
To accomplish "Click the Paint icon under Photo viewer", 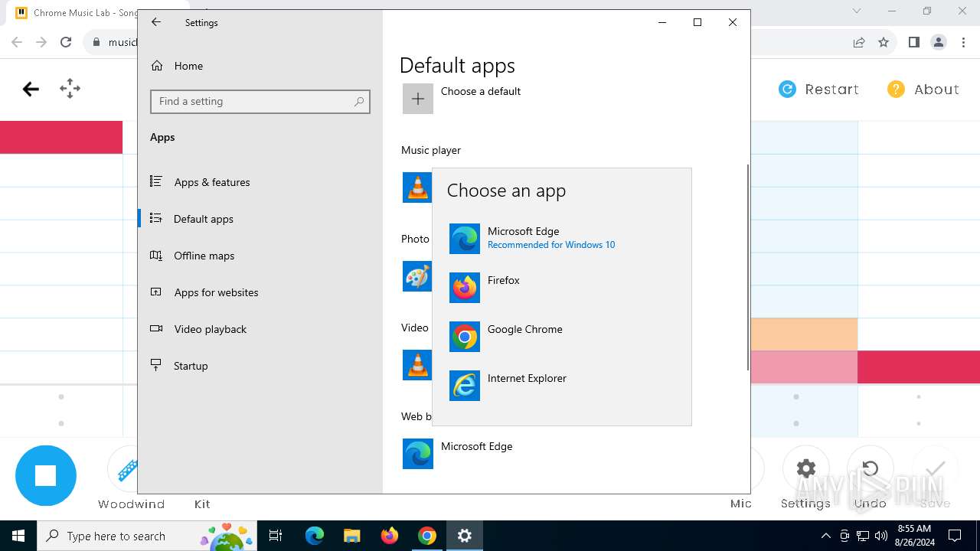I will (417, 276).
